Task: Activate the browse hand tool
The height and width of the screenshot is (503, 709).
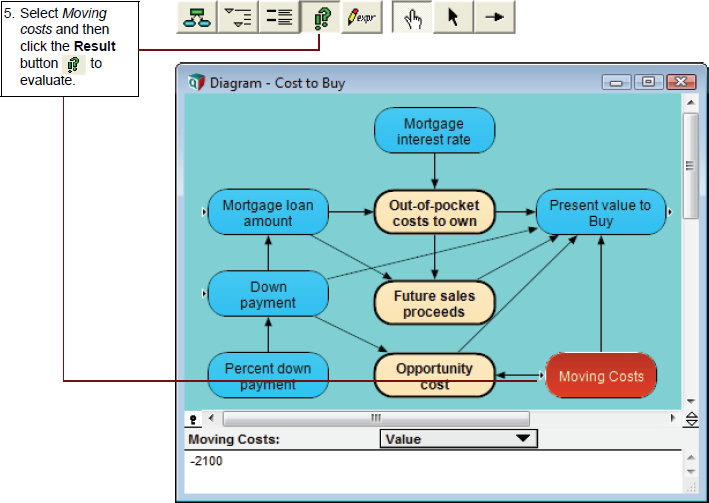Action: [412, 17]
